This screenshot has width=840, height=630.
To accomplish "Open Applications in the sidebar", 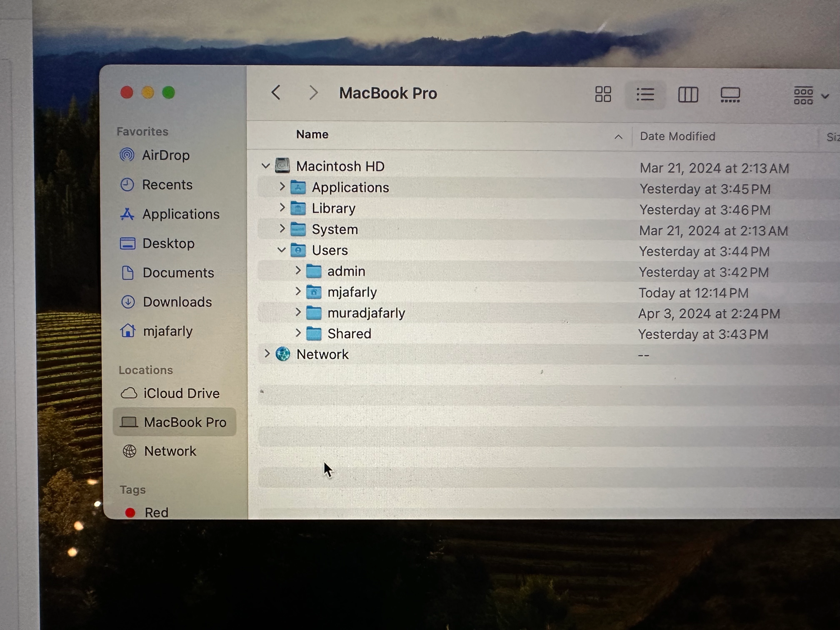I will (169, 214).
